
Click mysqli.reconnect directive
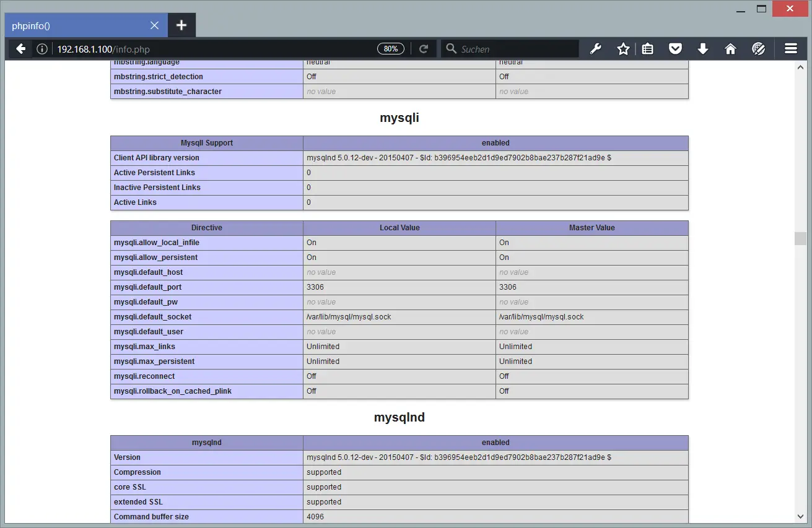coord(144,376)
